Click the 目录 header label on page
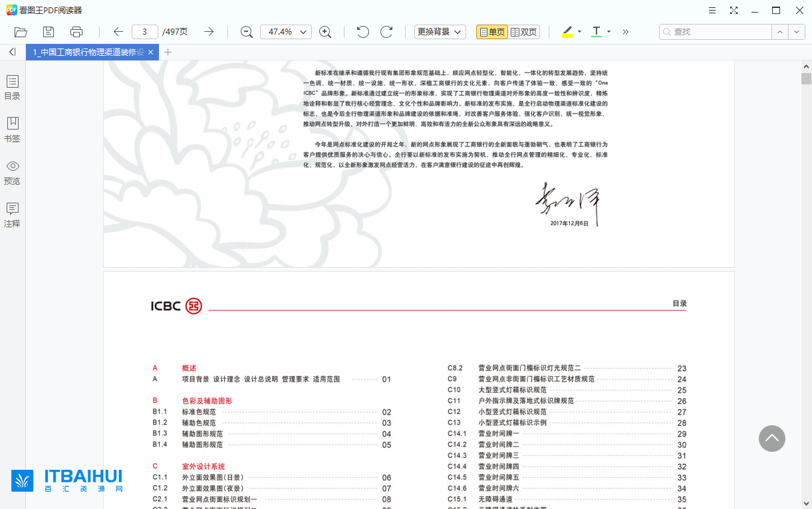Image resolution: width=812 pixels, height=509 pixels. (680, 304)
